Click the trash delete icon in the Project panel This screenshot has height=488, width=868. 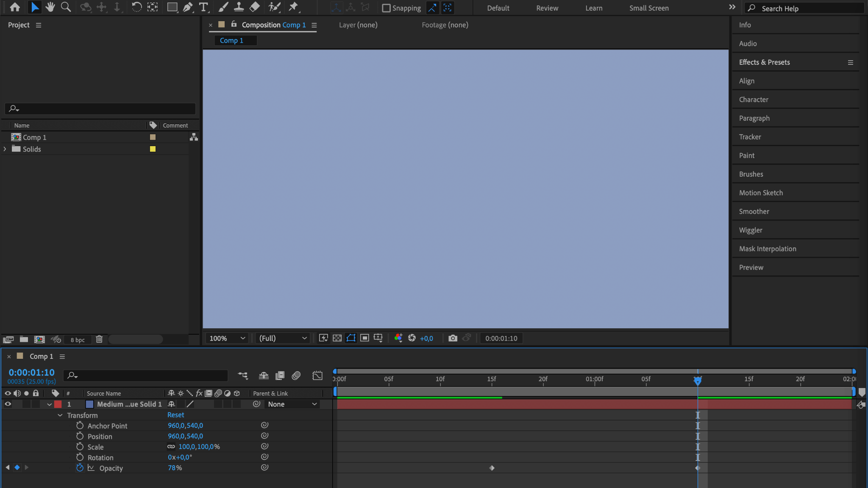point(99,339)
